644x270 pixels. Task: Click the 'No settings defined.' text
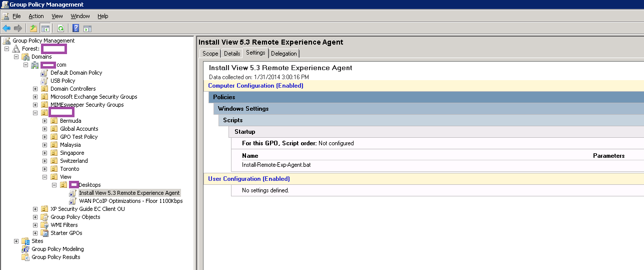point(265,190)
